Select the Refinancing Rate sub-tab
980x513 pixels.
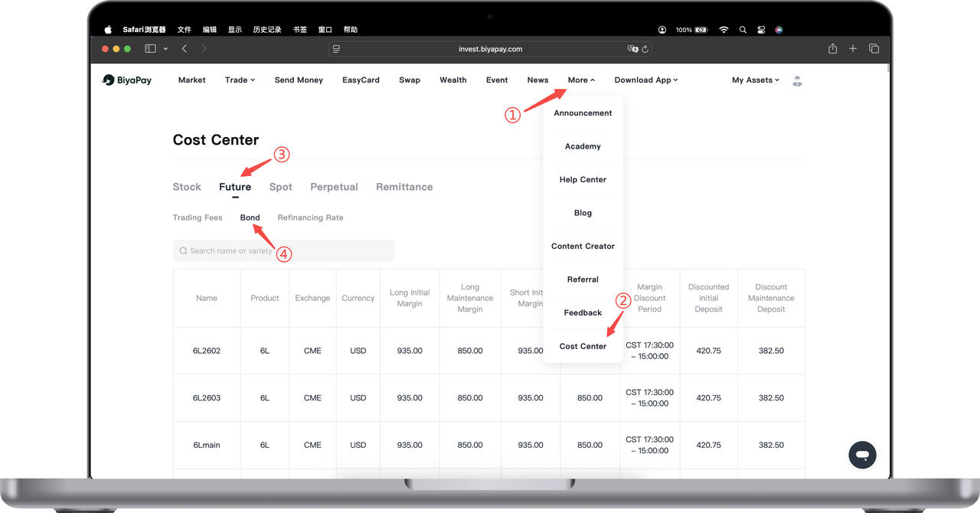tap(310, 217)
